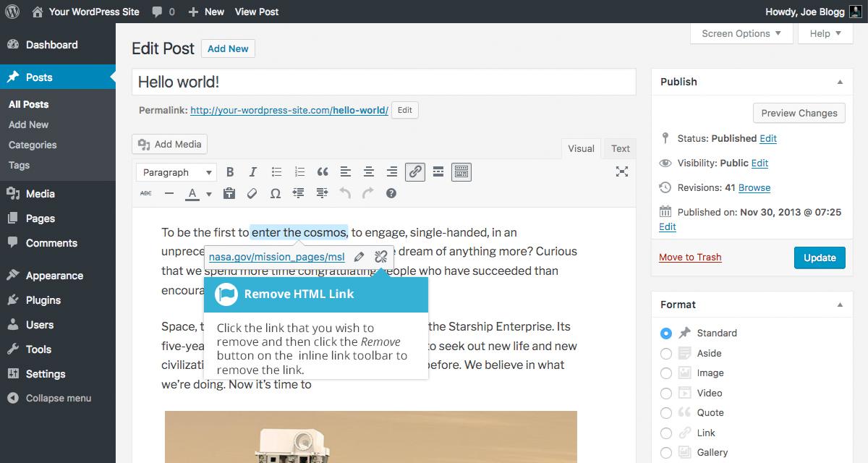Align text center
The image size is (868, 463).
[369, 172]
